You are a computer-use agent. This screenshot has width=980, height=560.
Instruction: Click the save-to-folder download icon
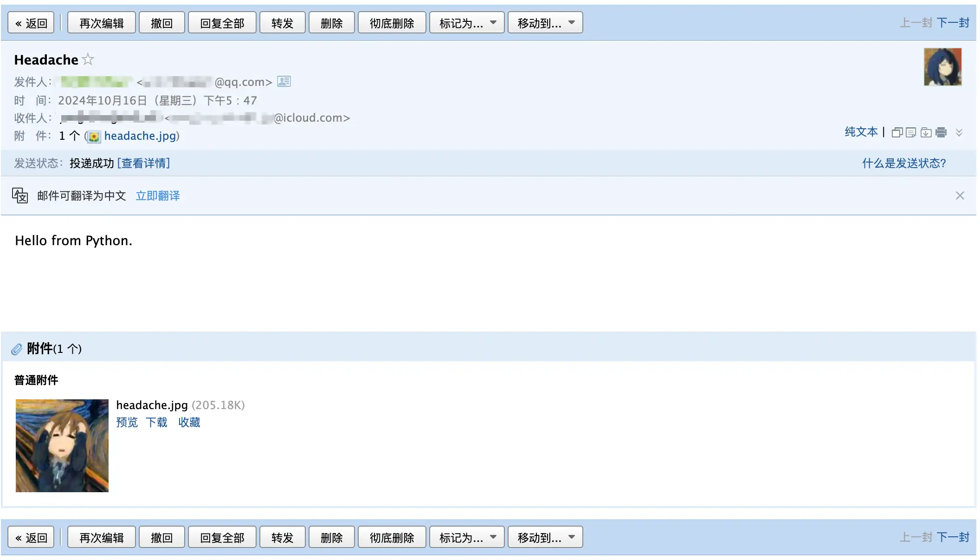pos(926,133)
